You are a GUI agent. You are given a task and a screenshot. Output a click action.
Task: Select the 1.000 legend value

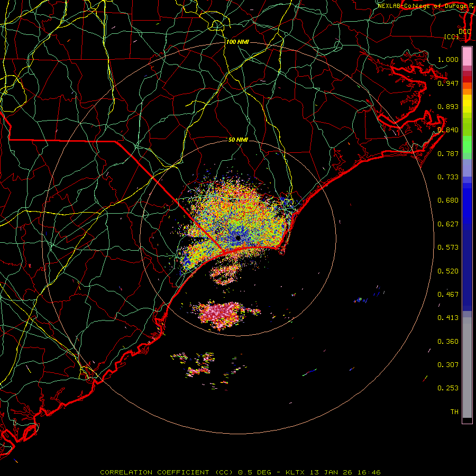(448, 59)
